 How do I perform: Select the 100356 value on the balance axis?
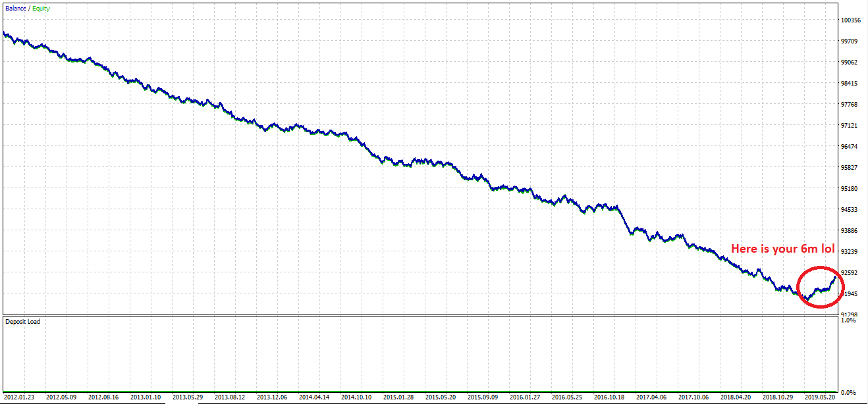(851, 20)
